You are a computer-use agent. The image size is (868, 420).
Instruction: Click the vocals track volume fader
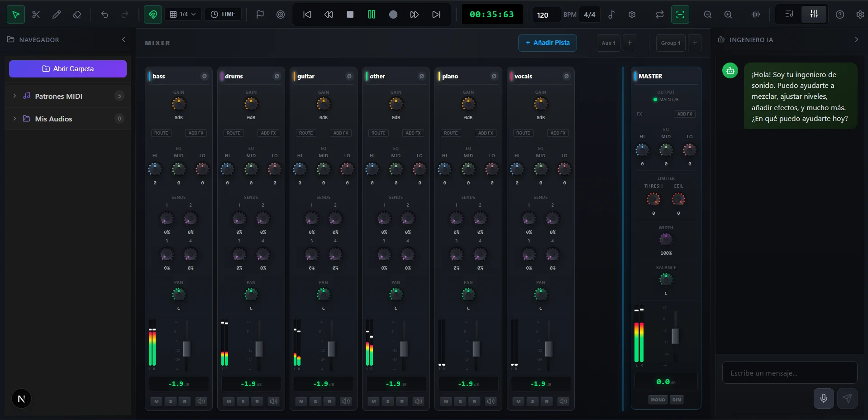coord(548,349)
